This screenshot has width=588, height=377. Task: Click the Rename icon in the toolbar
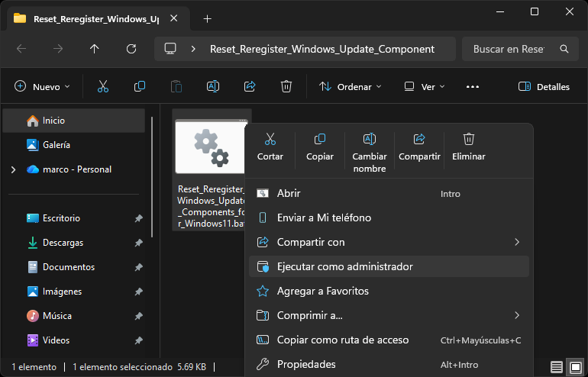pos(213,86)
